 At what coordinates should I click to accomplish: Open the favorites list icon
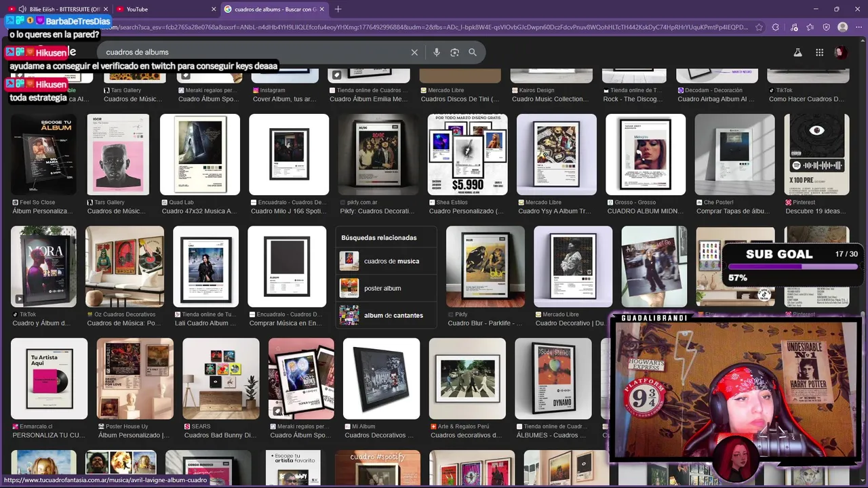click(x=810, y=27)
